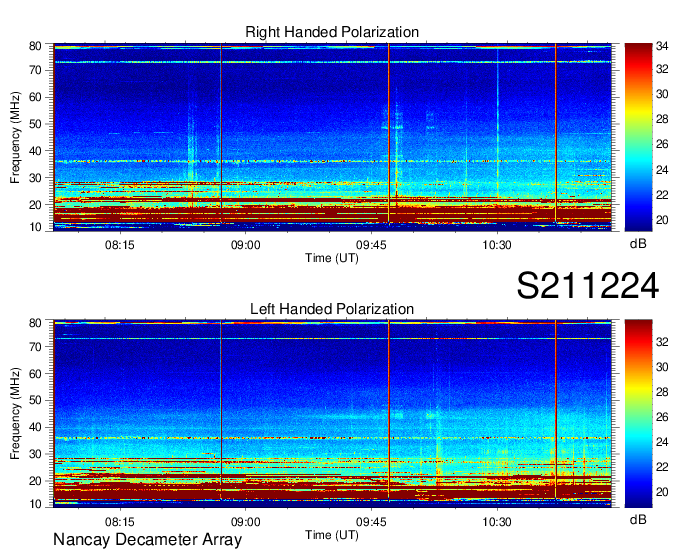
Task: Click the Left Handed Polarization title
Action: (332, 309)
